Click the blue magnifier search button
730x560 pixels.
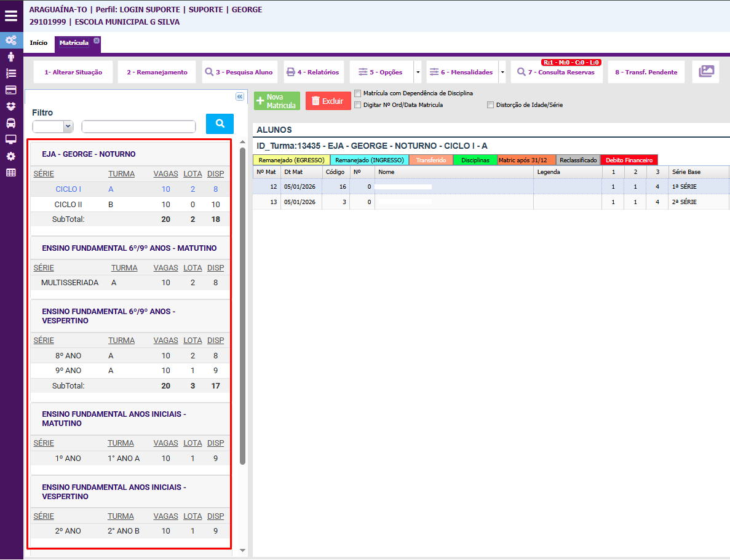click(220, 124)
